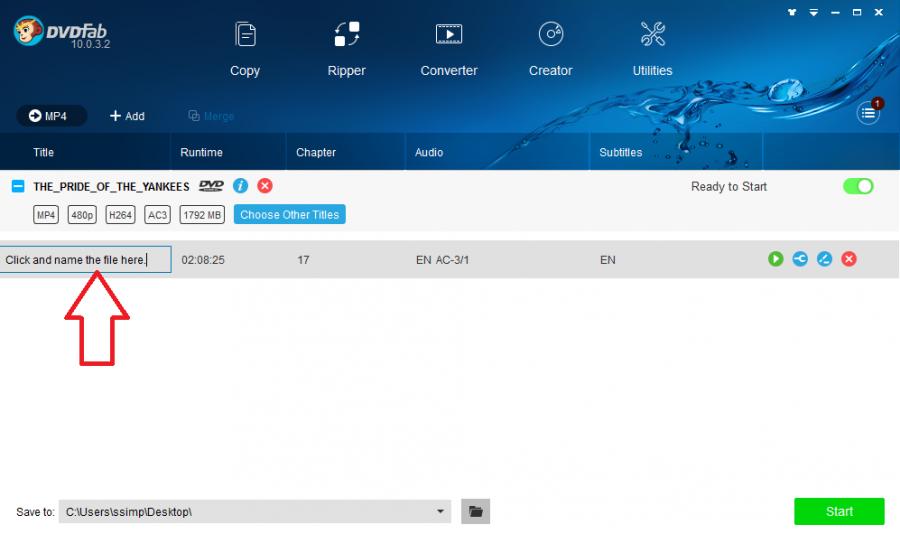This screenshot has width=900, height=534.
Task: Click the Chapter column header
Action: click(316, 152)
